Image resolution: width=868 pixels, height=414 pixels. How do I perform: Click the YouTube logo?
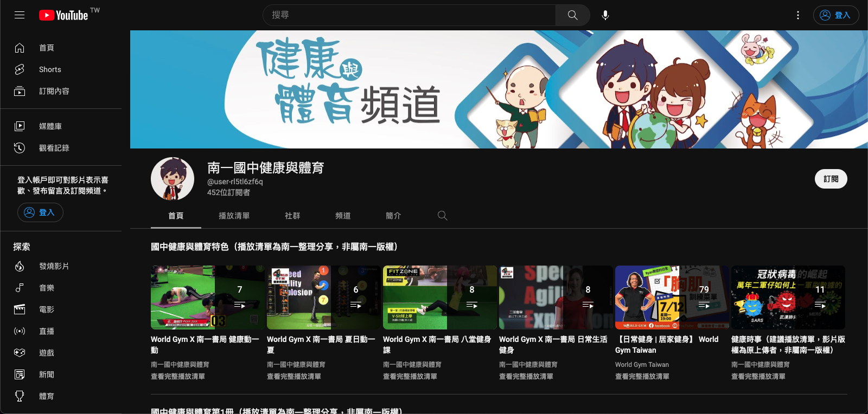pos(64,15)
